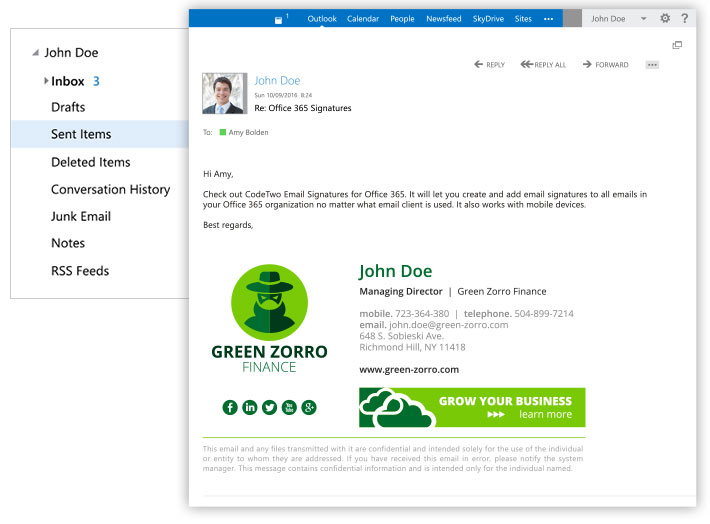Click Amy Bolden's green presence indicator
This screenshot has height=524, width=710.
[x=223, y=132]
